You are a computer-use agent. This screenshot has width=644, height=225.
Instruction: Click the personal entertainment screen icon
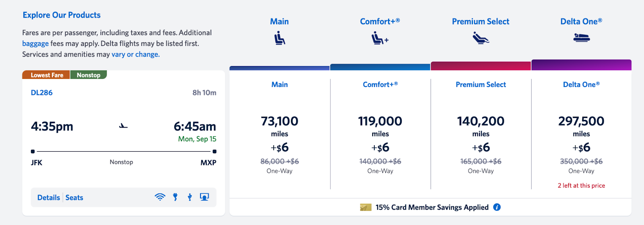tap(204, 197)
